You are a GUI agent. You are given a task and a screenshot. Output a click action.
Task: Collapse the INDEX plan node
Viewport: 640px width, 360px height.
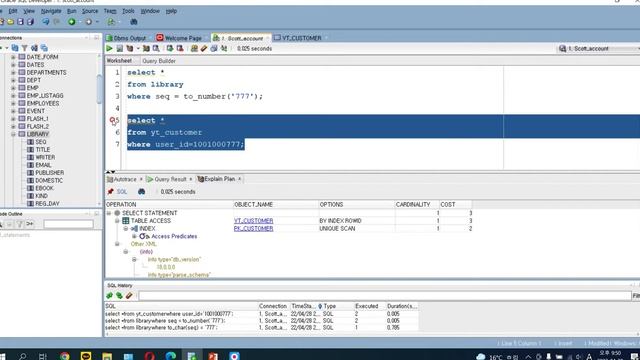pyautogui.click(x=126, y=229)
